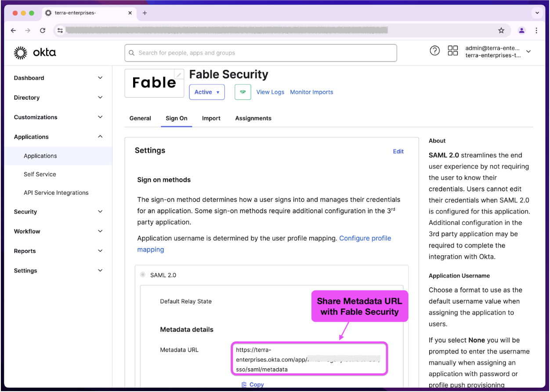Image resolution: width=550 pixels, height=392 pixels.
Task: Open the help question mark icon
Action: click(x=434, y=51)
